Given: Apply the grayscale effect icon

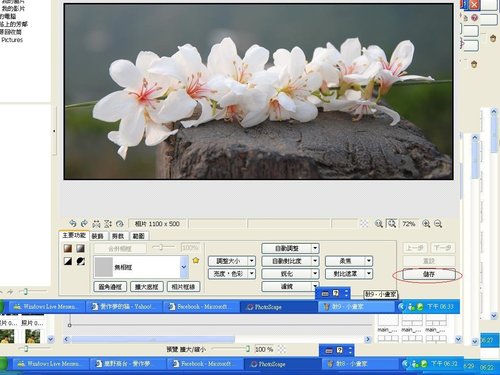Looking at the screenshot, I should [x=80, y=248].
